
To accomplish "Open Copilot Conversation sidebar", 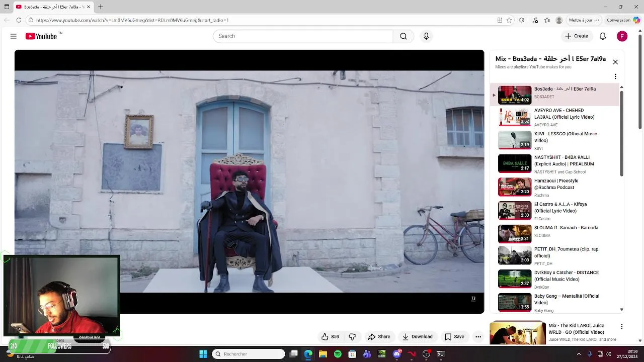I will [623, 20].
